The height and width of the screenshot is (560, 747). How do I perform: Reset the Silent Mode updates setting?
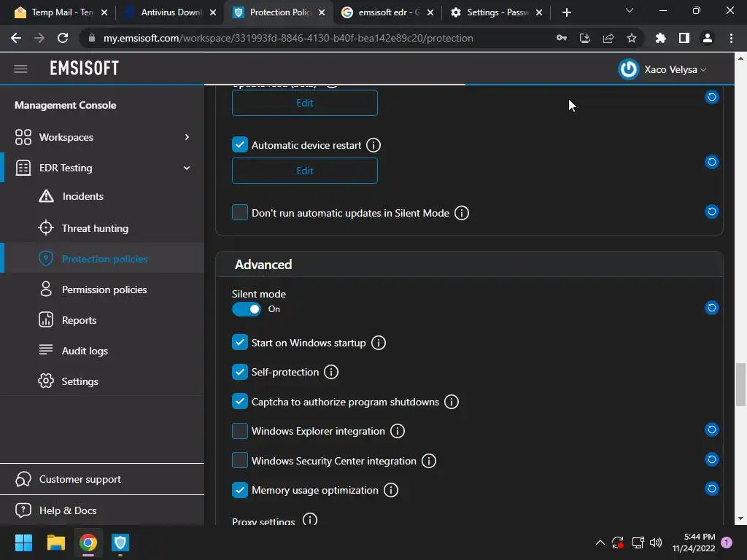click(x=712, y=211)
